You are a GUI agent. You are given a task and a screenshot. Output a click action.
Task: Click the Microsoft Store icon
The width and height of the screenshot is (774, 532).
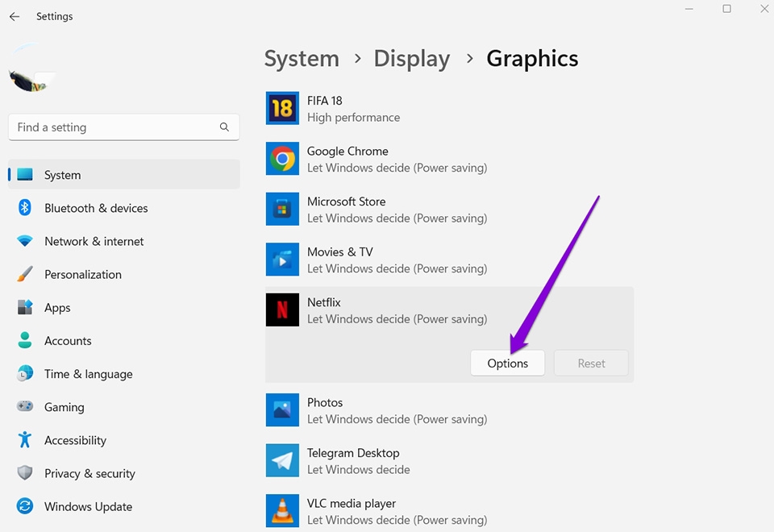click(282, 208)
